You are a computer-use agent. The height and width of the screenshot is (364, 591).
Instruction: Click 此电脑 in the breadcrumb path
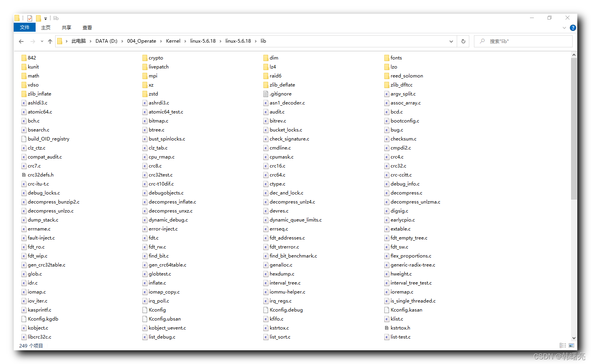pos(78,41)
